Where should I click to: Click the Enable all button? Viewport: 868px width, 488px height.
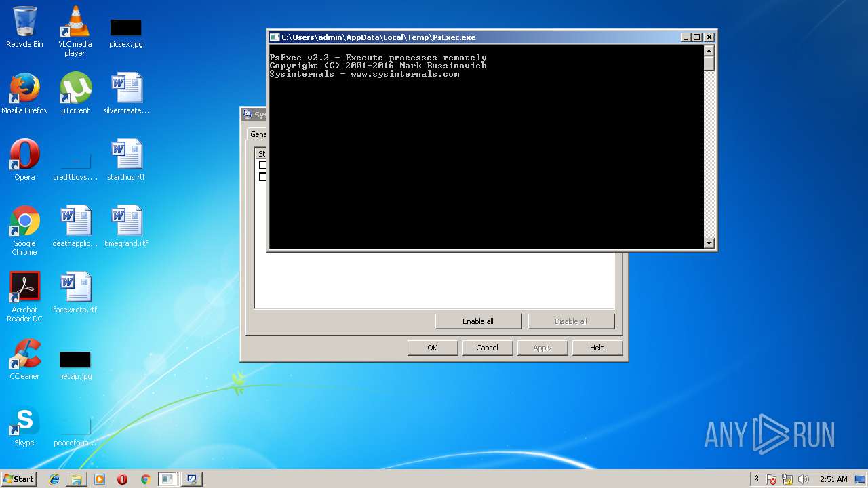click(478, 321)
